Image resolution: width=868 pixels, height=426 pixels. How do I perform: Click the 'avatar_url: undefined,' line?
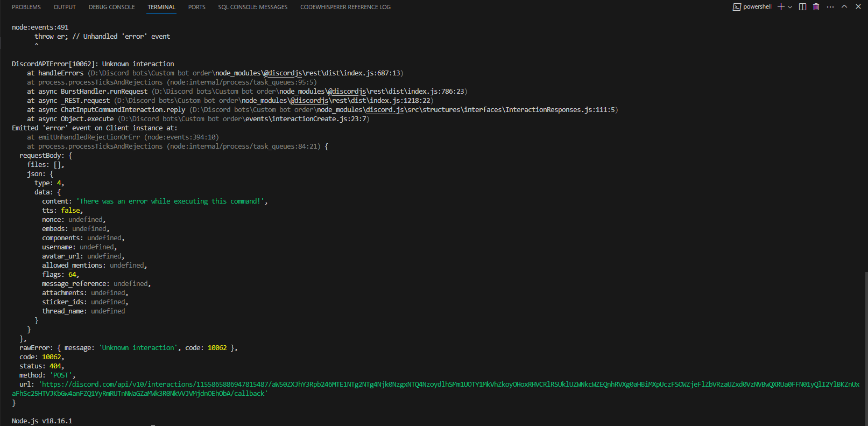pos(83,256)
